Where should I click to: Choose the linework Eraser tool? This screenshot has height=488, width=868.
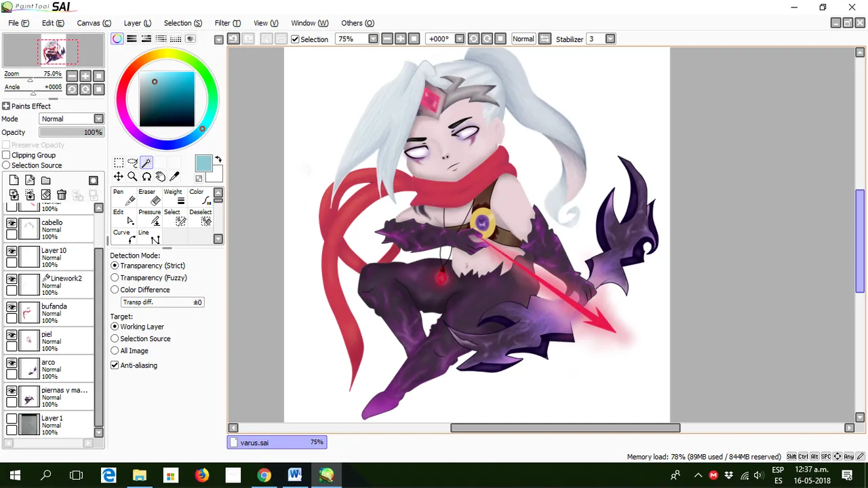point(151,197)
